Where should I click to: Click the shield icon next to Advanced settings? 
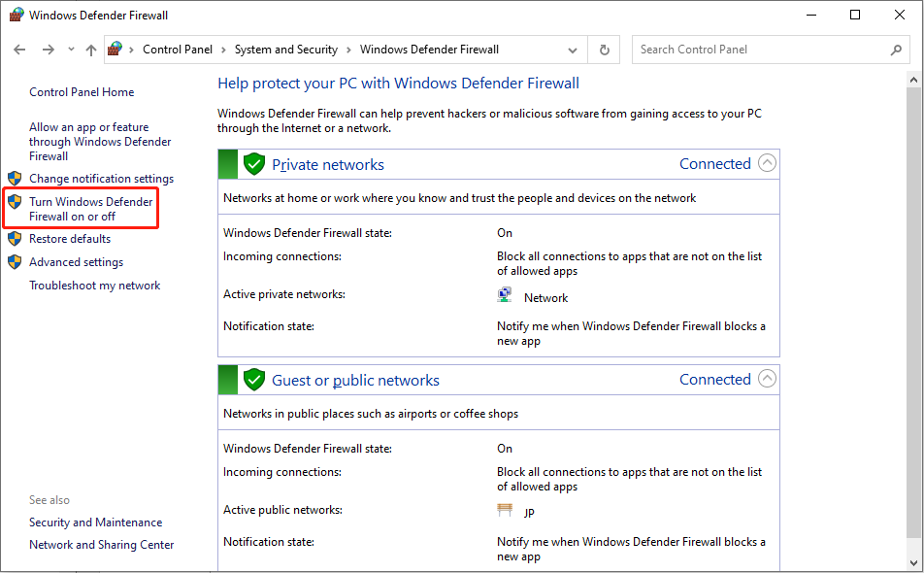click(15, 262)
